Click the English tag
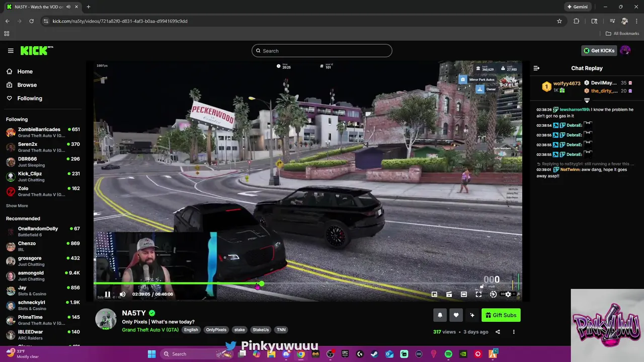The height and width of the screenshot is (362, 644). pyautogui.click(x=191, y=330)
